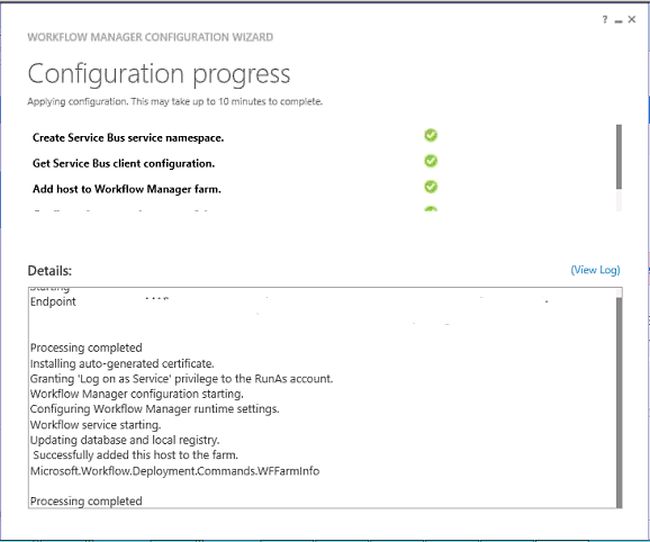Click the help question mark icon
Viewport: 650px width, 542px height.
point(606,20)
